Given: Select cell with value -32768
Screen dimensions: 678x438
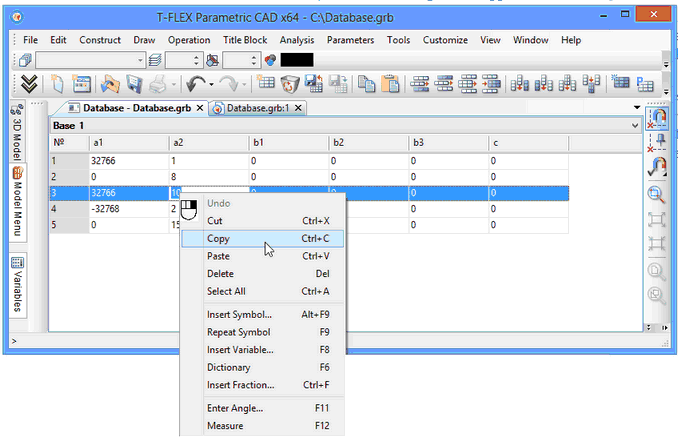Looking at the screenshot, I should click(x=129, y=209).
